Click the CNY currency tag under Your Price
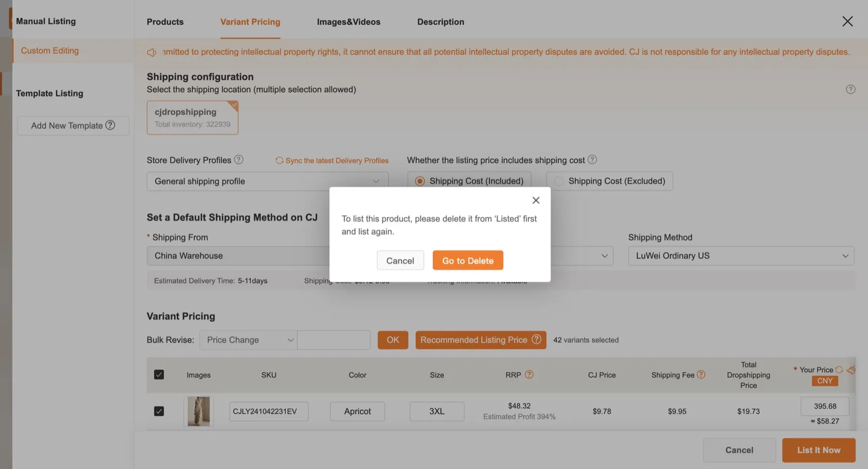This screenshot has height=469, width=868. (825, 381)
